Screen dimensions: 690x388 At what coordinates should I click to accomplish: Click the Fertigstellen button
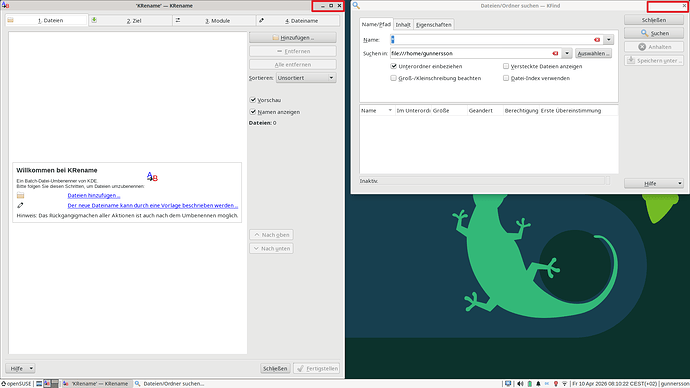[x=316, y=368]
